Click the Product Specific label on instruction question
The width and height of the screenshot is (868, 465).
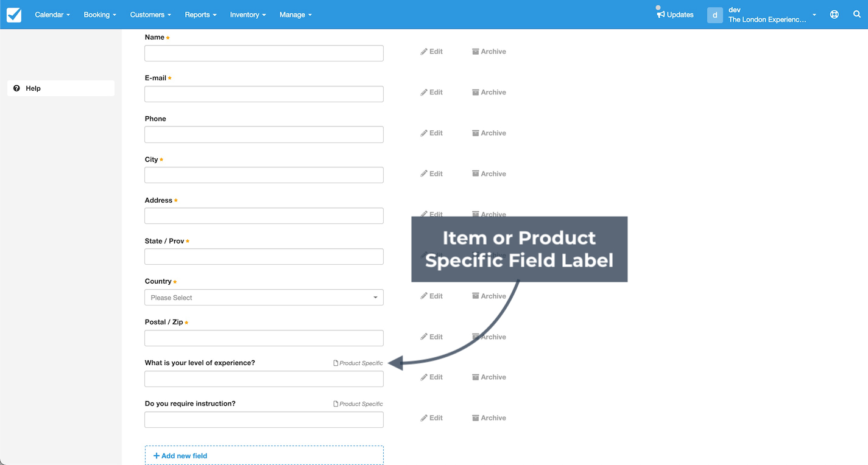point(358,404)
